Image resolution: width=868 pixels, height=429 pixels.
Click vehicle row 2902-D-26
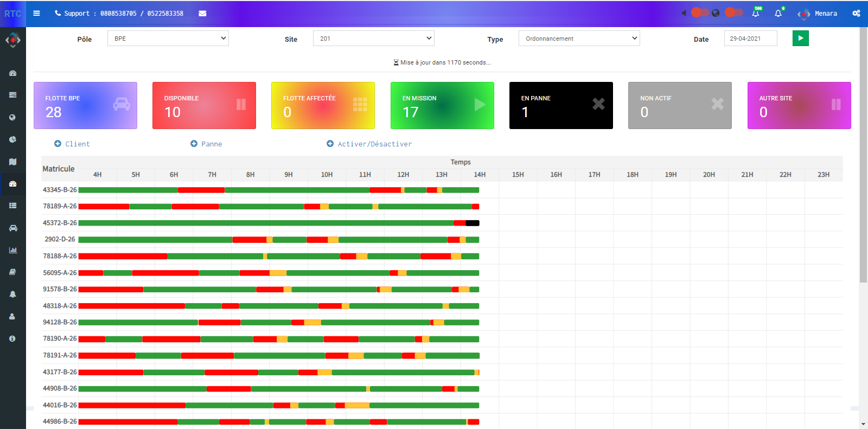click(60, 239)
